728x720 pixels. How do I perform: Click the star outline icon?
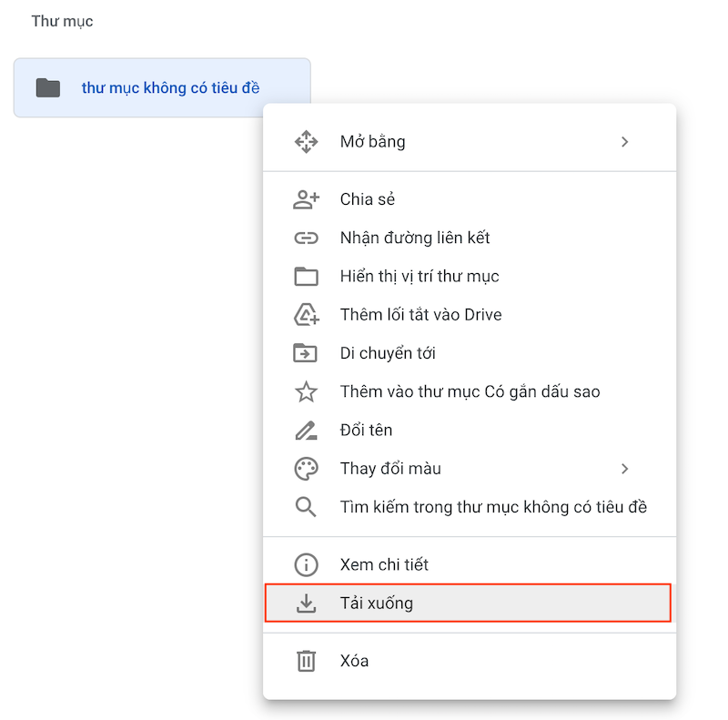click(307, 391)
